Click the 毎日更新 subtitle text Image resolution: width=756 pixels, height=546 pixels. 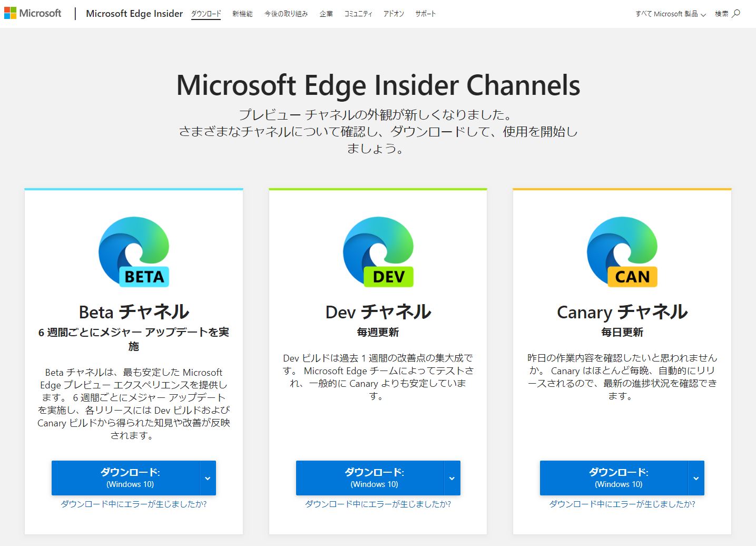click(622, 333)
